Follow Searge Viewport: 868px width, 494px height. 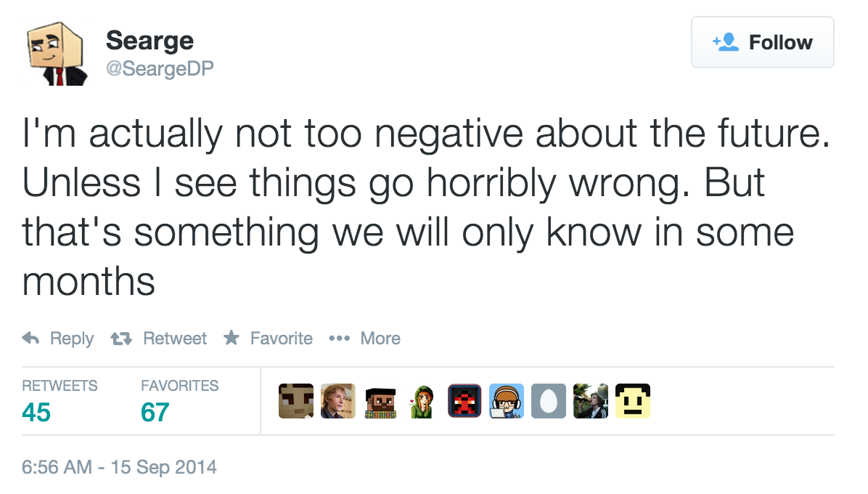762,43
